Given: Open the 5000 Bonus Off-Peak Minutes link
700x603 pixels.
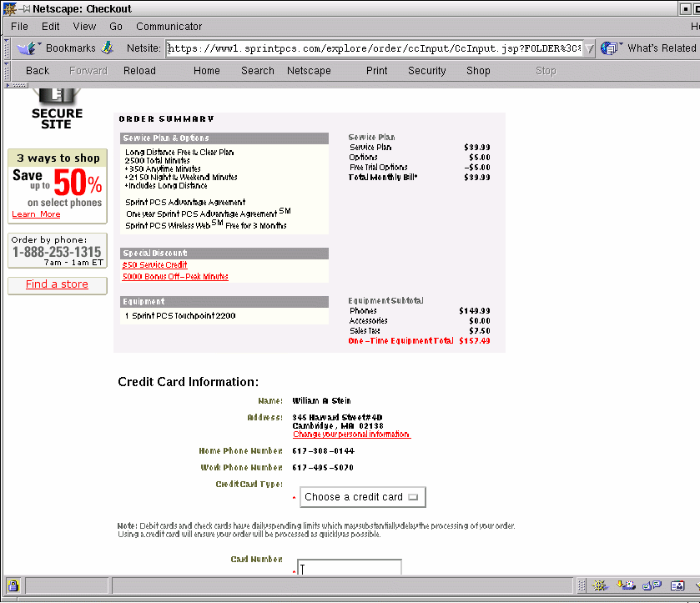Looking at the screenshot, I should coord(175,277).
